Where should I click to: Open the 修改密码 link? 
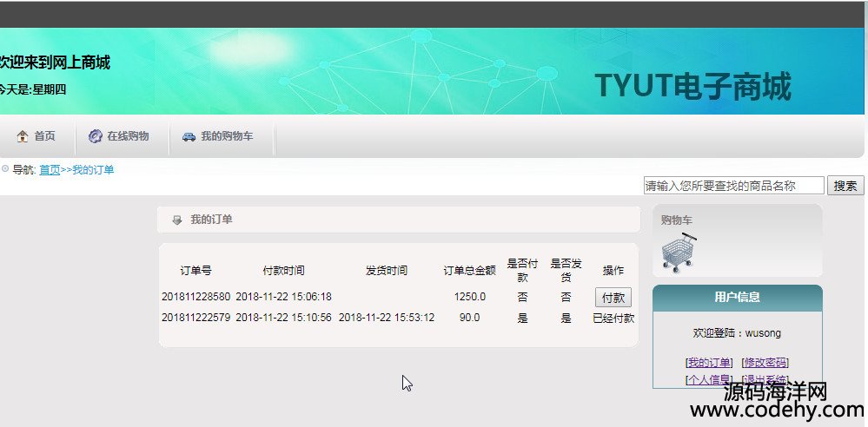tap(765, 363)
